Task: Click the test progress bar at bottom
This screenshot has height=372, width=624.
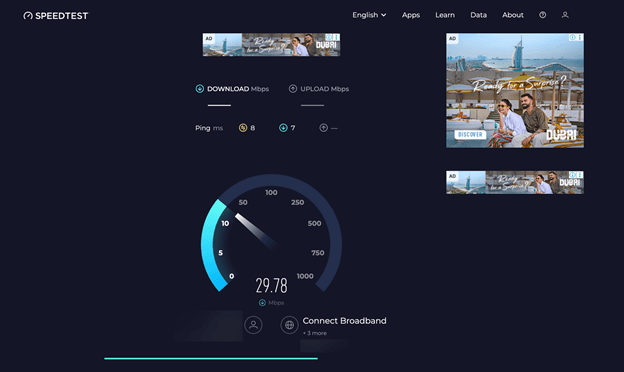Action: [x=211, y=358]
